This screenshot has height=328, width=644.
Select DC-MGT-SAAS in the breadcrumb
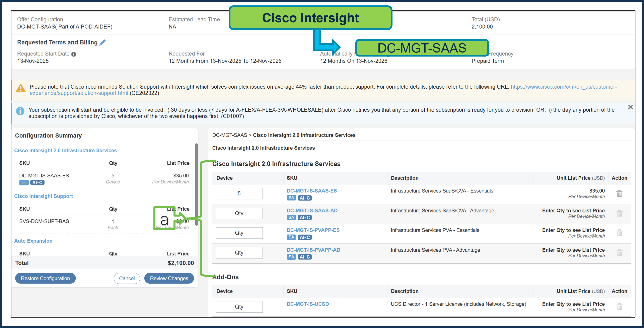pos(229,135)
